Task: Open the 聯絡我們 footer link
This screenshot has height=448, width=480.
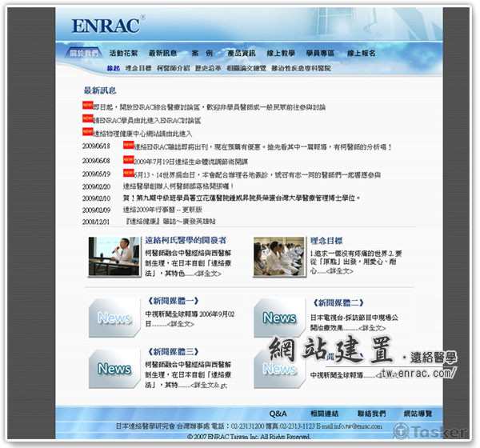Action: pyautogui.click(x=372, y=414)
